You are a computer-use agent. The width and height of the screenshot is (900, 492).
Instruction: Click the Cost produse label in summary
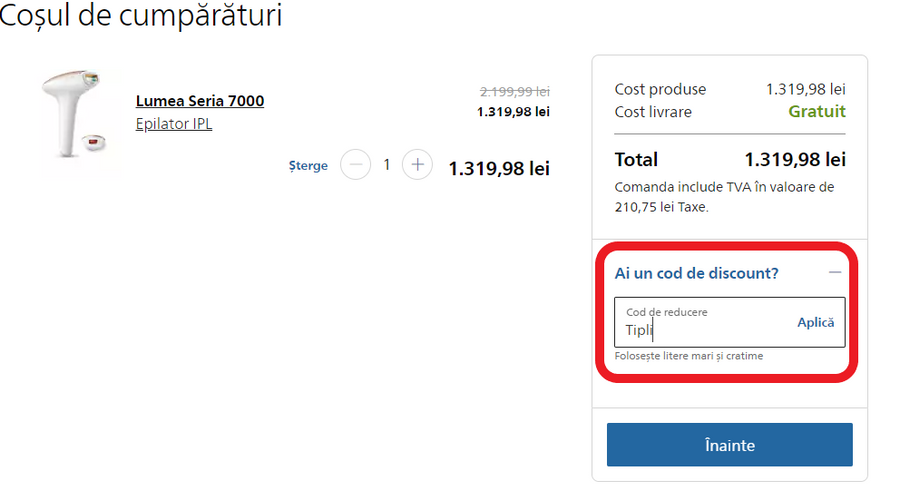click(660, 89)
